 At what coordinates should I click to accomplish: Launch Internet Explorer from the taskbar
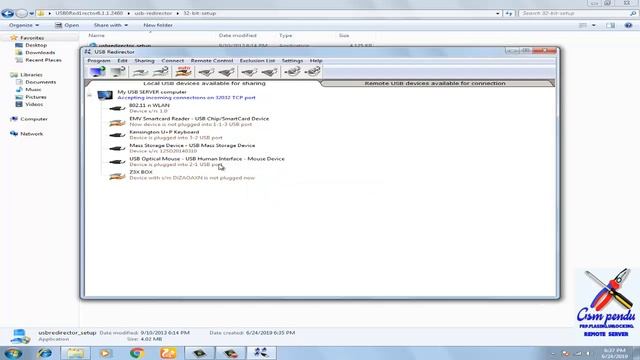44,353
